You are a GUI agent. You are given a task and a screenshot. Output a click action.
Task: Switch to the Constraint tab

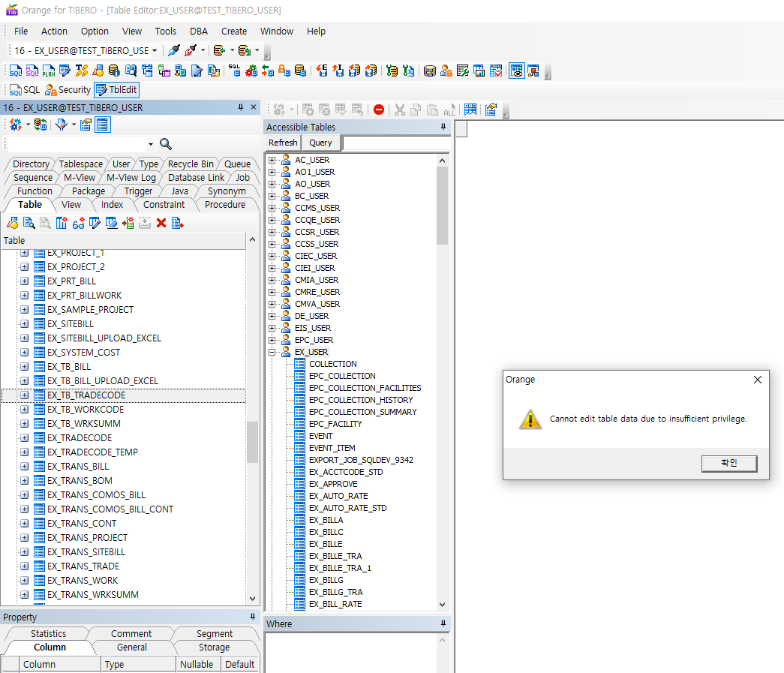164,205
